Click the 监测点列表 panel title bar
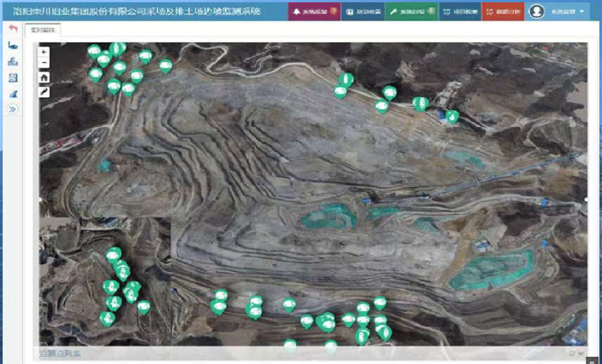The image size is (602, 364). (279, 353)
